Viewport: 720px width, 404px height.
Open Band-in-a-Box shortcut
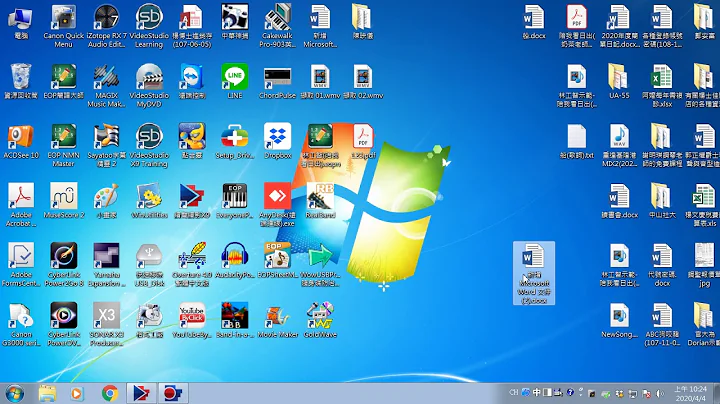pyautogui.click(x=235, y=320)
